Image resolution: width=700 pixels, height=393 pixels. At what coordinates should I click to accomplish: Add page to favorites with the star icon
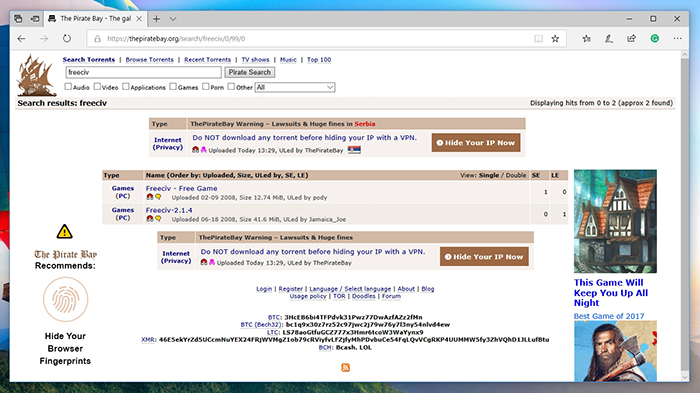[x=555, y=39]
